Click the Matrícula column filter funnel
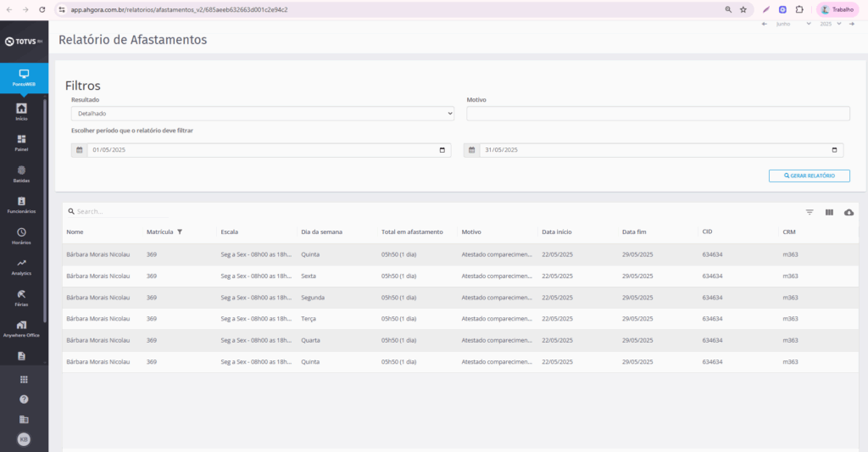 [180, 232]
